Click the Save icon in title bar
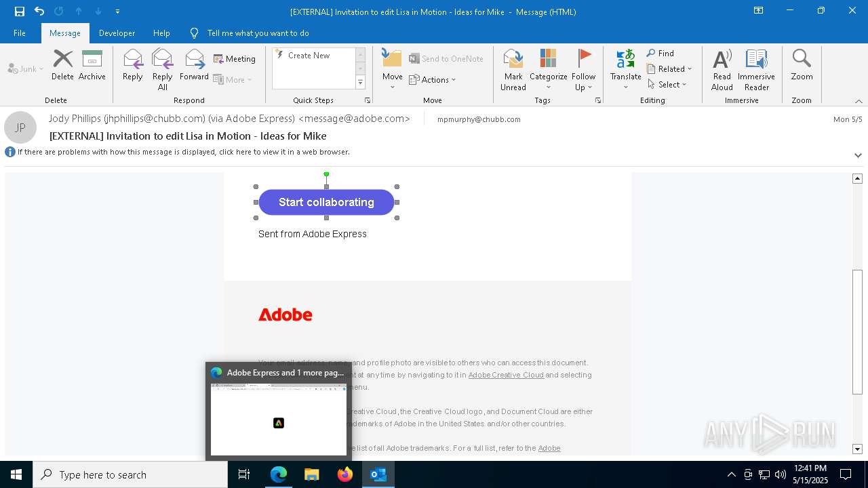The image size is (868, 488). [x=20, y=11]
